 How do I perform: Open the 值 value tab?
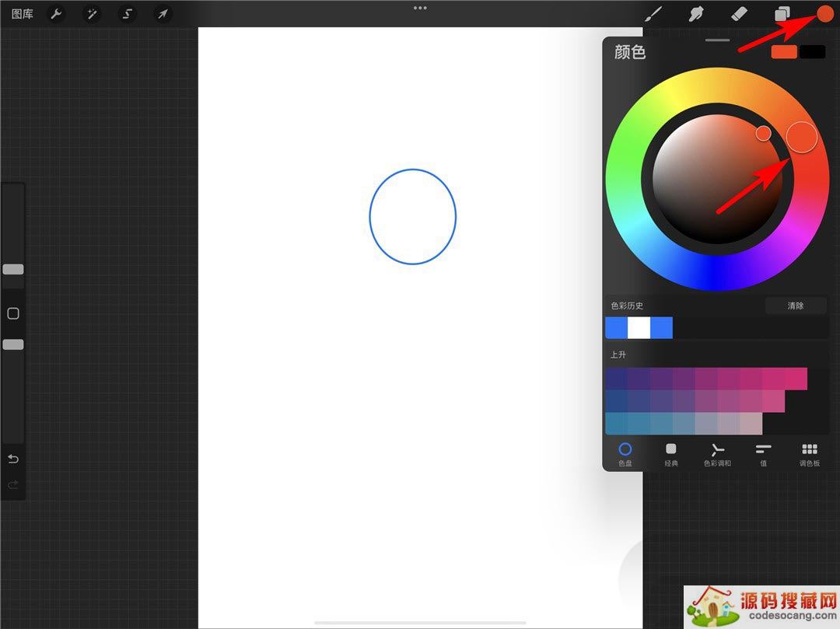click(x=763, y=453)
